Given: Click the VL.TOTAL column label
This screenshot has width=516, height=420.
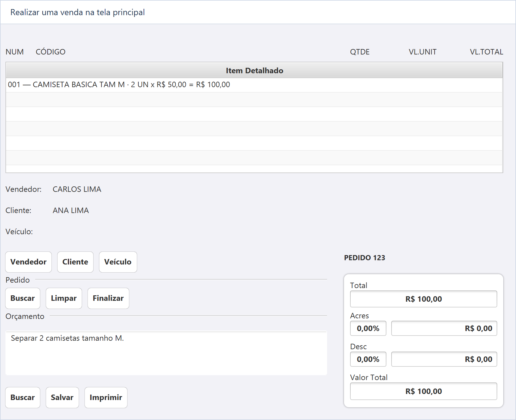Looking at the screenshot, I should pyautogui.click(x=487, y=52).
